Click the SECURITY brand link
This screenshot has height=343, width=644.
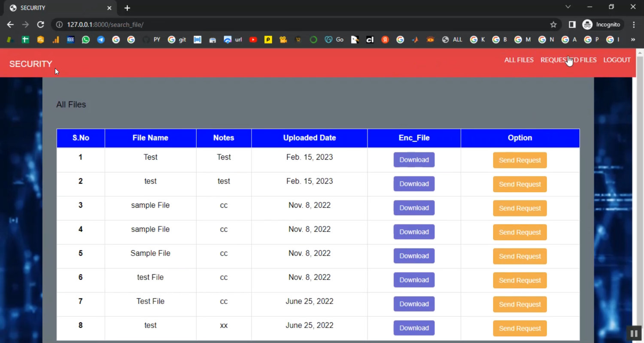31,64
